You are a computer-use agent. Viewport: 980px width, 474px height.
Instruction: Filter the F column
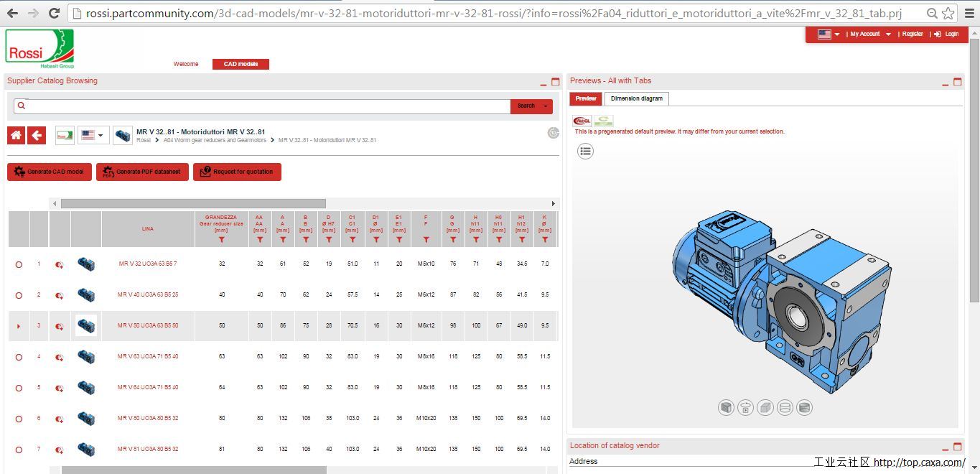[426, 240]
